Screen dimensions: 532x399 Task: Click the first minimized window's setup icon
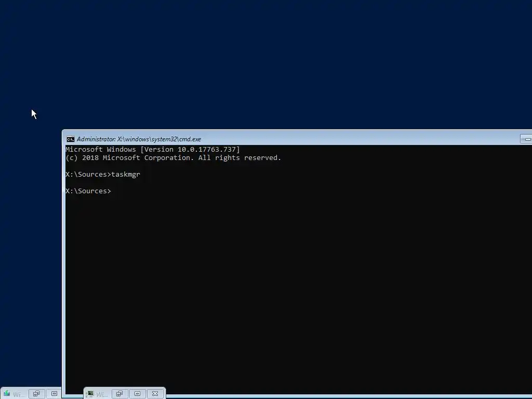7,394
